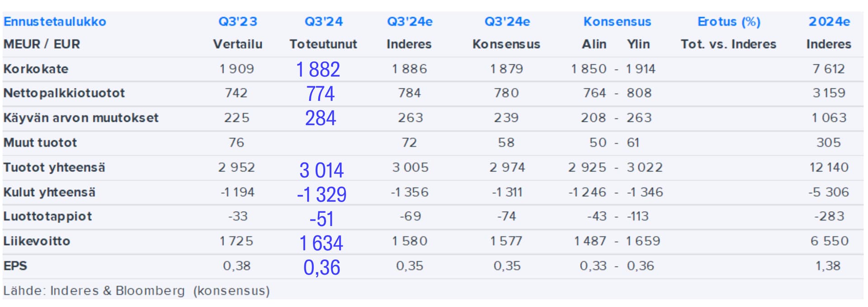The image size is (868, 307).
Task: Select the Nettopalkkiotuotot row label
Action: 64,93
